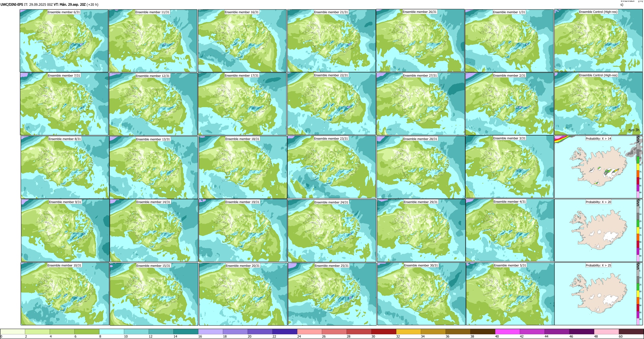Select the Ensemble member 23/31 wind map
Screen dimensions: 644x339
click(x=331, y=167)
